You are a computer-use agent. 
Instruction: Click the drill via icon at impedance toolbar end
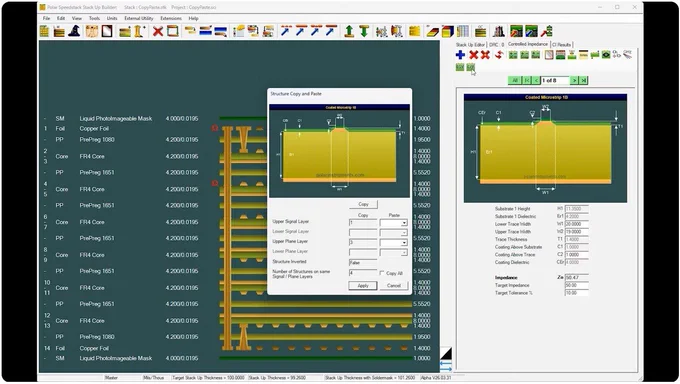627,55
